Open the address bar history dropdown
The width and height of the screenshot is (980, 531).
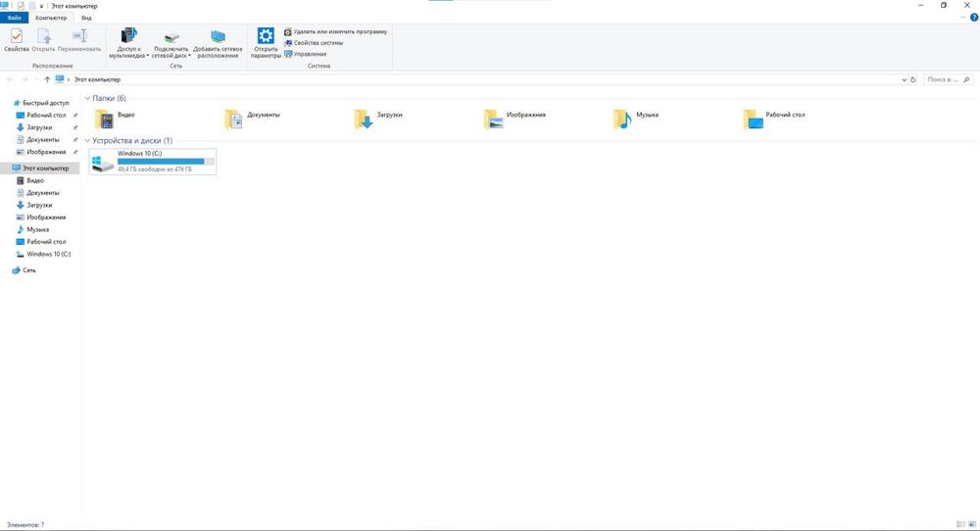pyautogui.click(x=904, y=80)
